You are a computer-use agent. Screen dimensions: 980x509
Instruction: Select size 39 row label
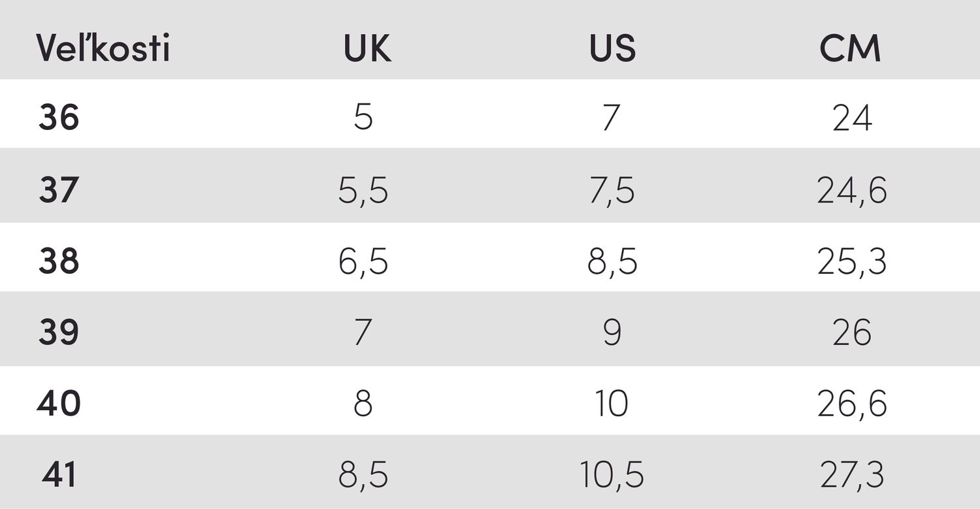59,333
